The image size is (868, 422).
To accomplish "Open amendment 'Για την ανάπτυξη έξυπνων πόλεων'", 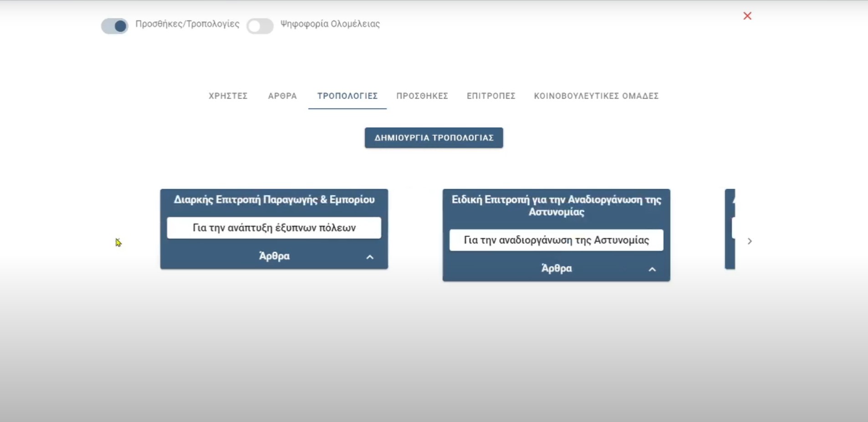I will (274, 228).
